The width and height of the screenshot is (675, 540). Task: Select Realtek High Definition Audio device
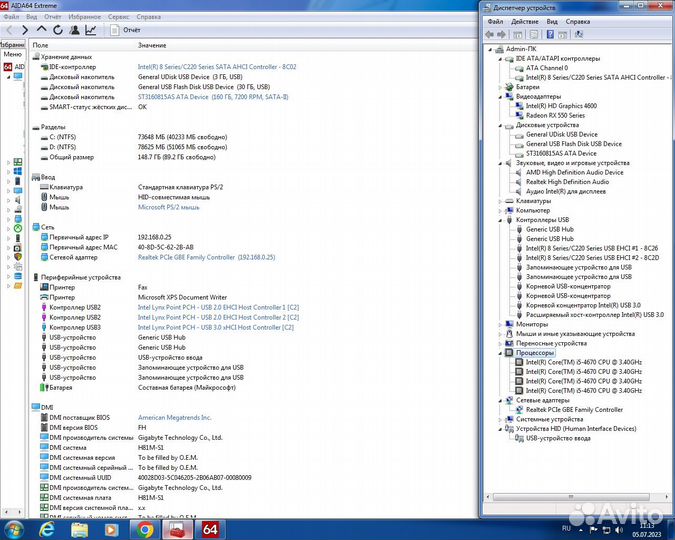coord(567,182)
